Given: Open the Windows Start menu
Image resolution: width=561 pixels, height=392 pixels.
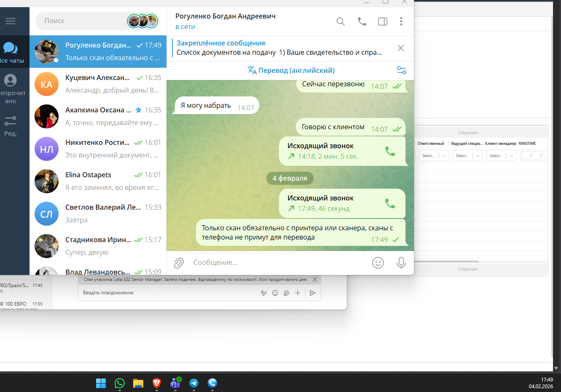Looking at the screenshot, I should (101, 383).
